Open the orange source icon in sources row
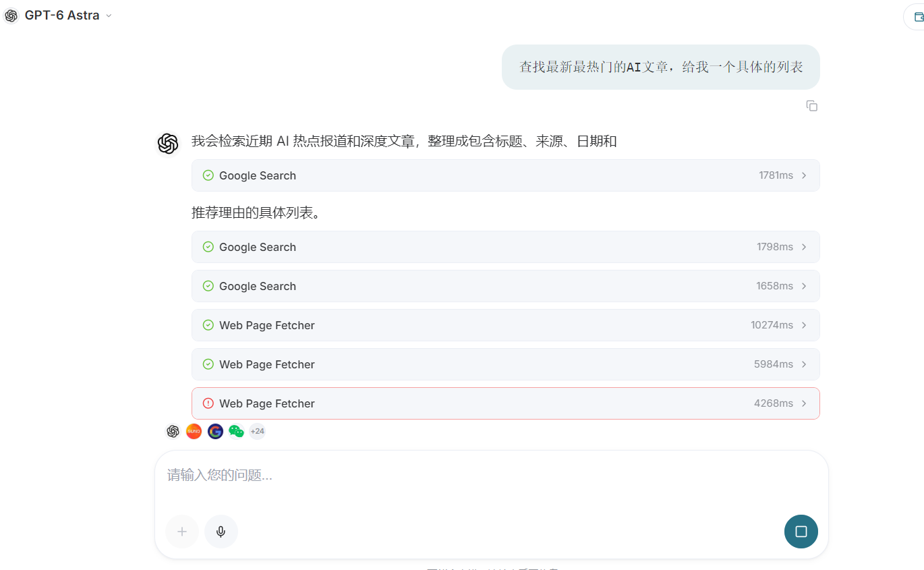 click(194, 432)
